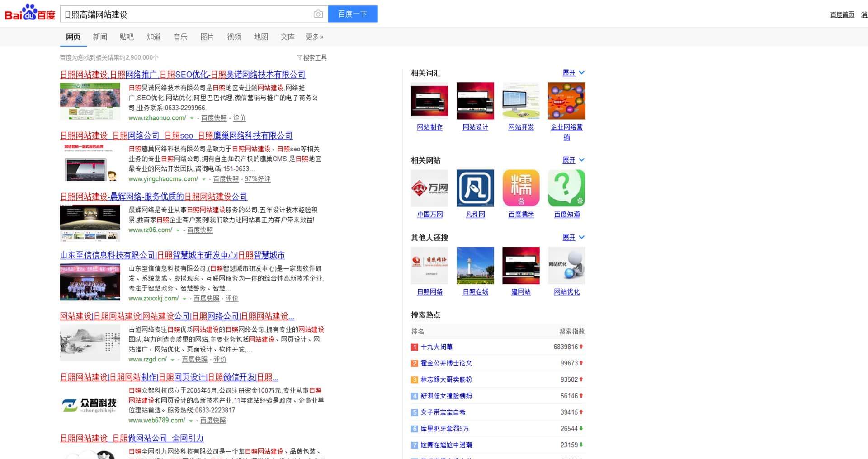
Task: Click the 网站开发 image tile
Action: pos(521,101)
